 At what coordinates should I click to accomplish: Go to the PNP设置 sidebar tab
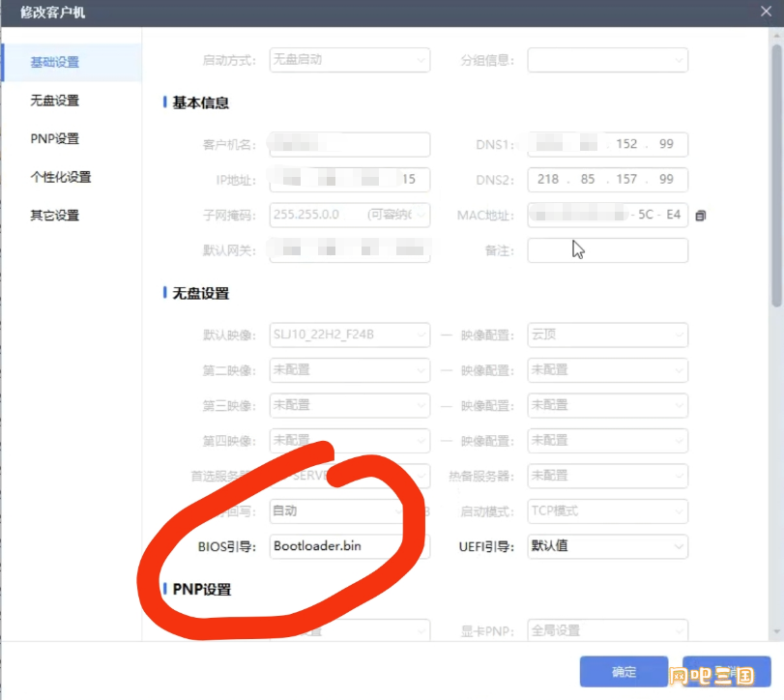tap(55, 139)
